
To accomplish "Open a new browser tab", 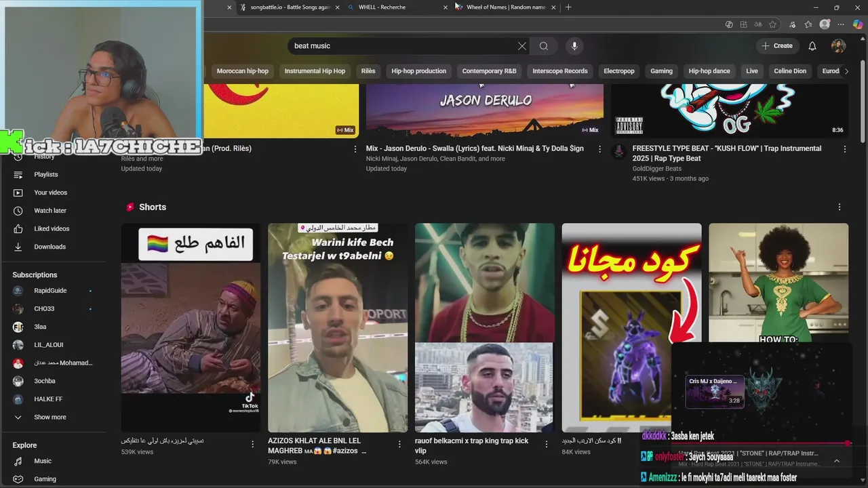I will coord(568,7).
